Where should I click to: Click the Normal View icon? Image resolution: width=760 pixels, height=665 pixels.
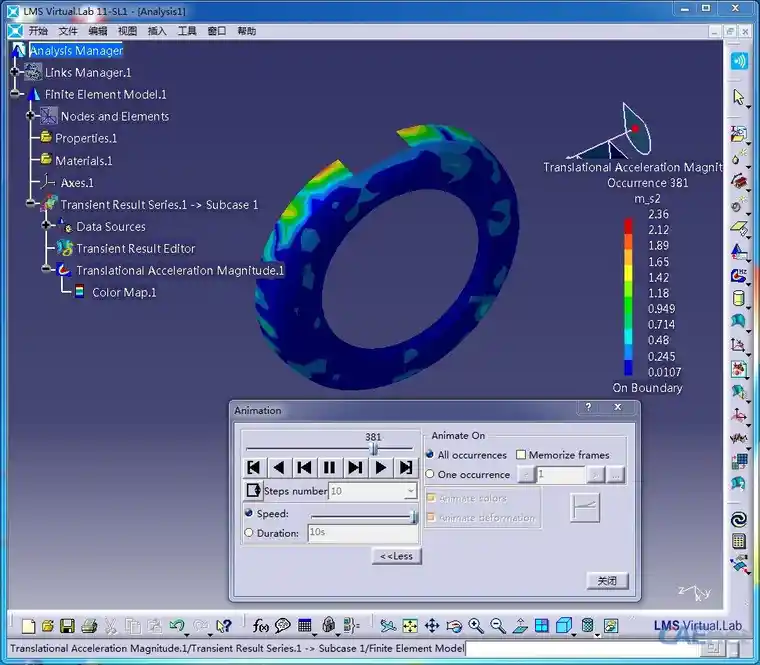pos(520,626)
